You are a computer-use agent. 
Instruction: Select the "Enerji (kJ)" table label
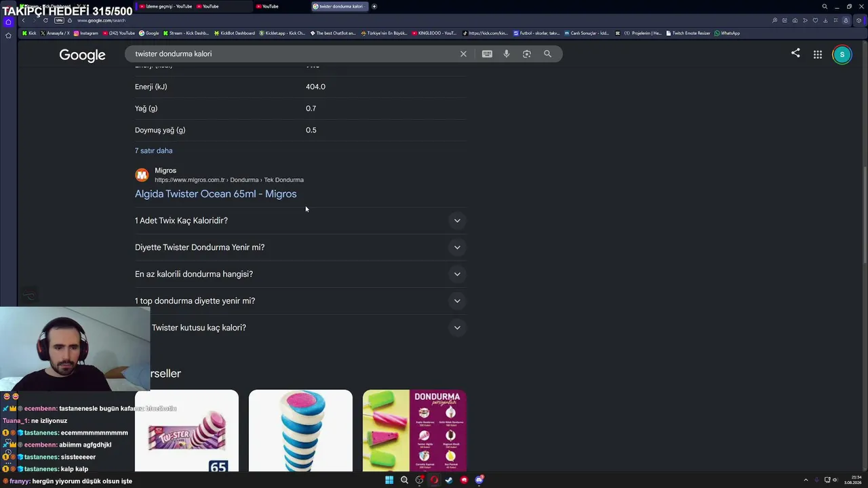tap(151, 87)
